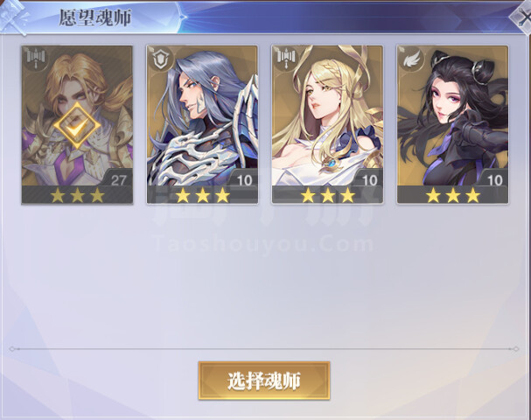This screenshot has height=420, width=531.
Task: Select the black-haired woman soul master card
Action: pos(452,124)
